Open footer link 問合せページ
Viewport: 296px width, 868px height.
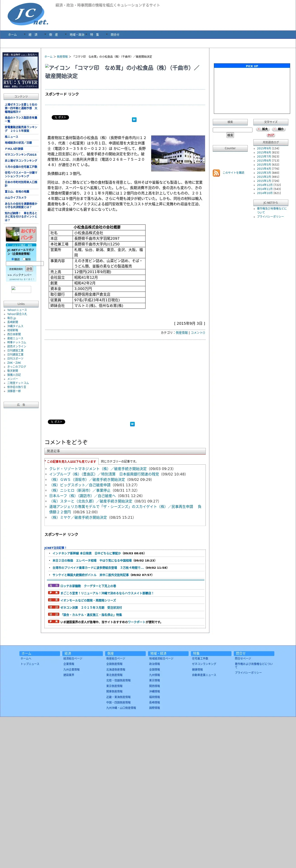pos(243,658)
